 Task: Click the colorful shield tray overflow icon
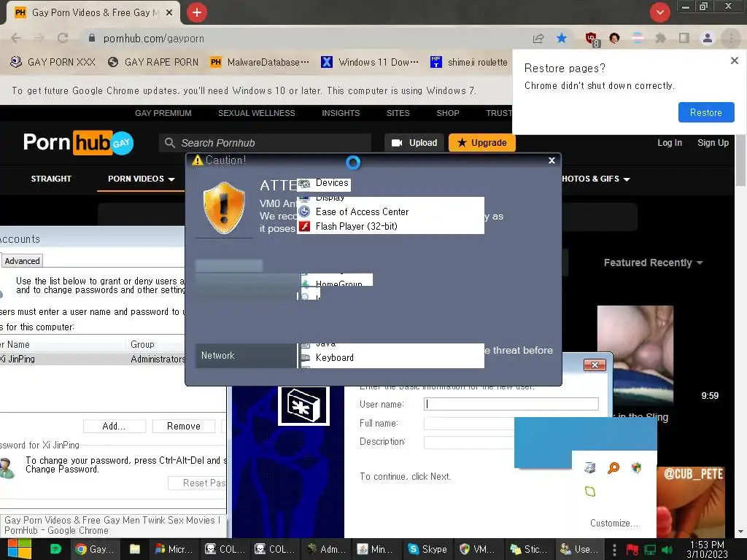pyautogui.click(x=636, y=467)
